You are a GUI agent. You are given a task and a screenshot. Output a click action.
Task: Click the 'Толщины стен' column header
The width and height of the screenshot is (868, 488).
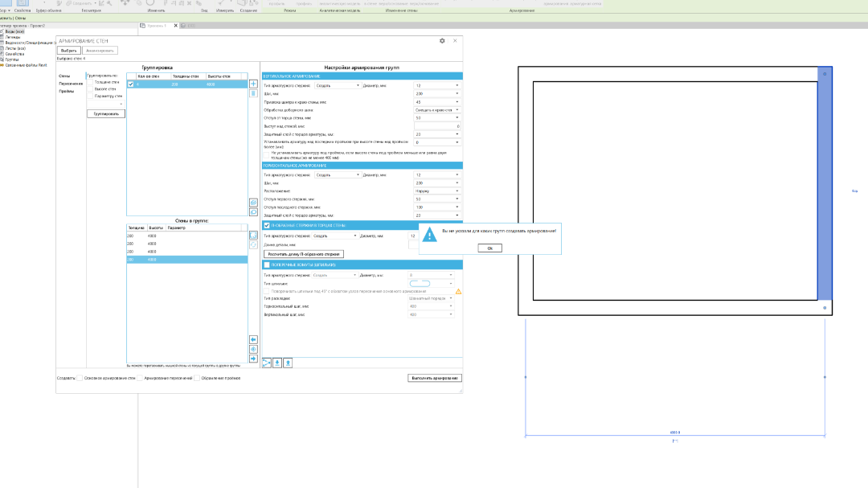(x=187, y=76)
